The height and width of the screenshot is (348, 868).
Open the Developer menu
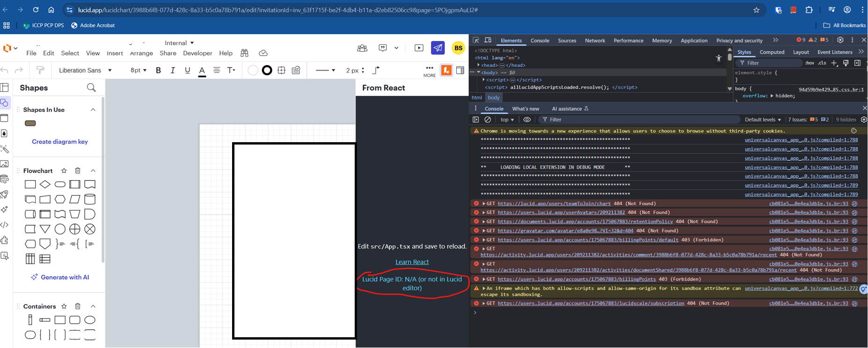point(197,53)
